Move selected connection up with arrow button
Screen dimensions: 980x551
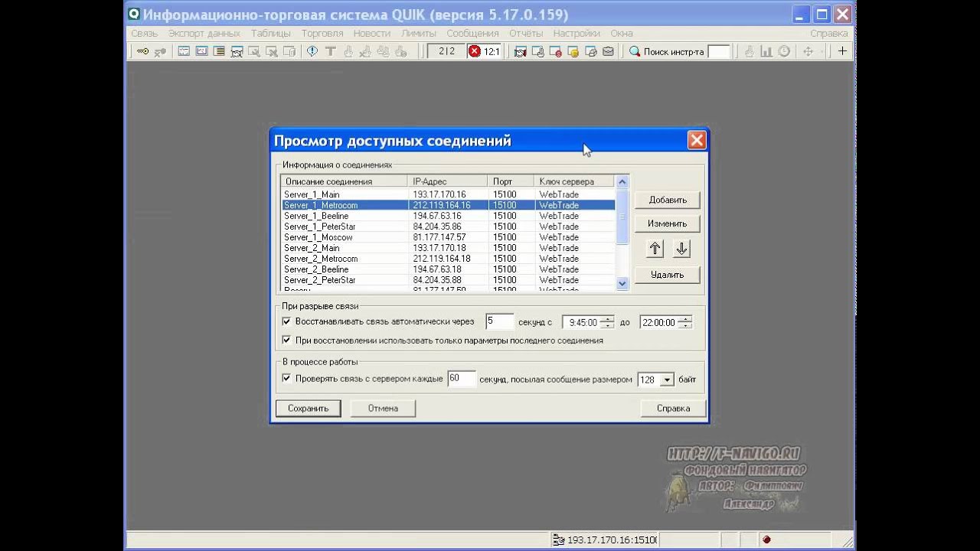(x=655, y=249)
